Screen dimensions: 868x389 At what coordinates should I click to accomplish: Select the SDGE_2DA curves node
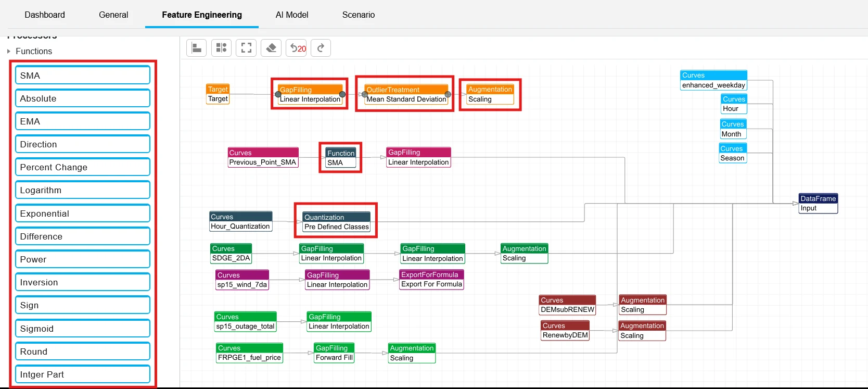pyautogui.click(x=231, y=253)
